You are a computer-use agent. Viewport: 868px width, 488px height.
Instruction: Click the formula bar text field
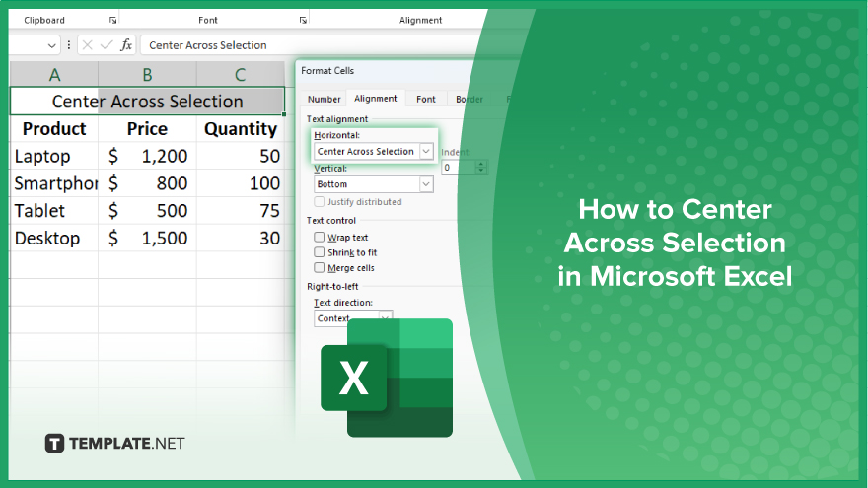(310, 45)
